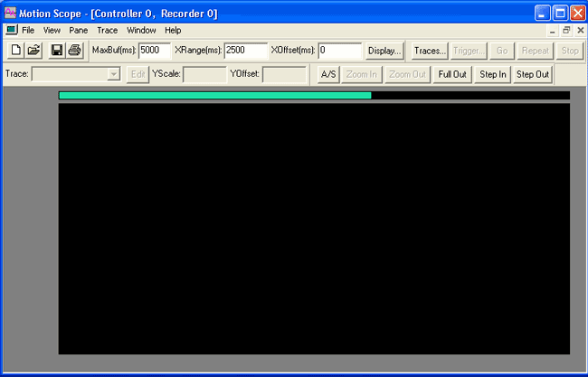The image size is (588, 377).
Task: Click the Zoom In button
Action: point(362,74)
